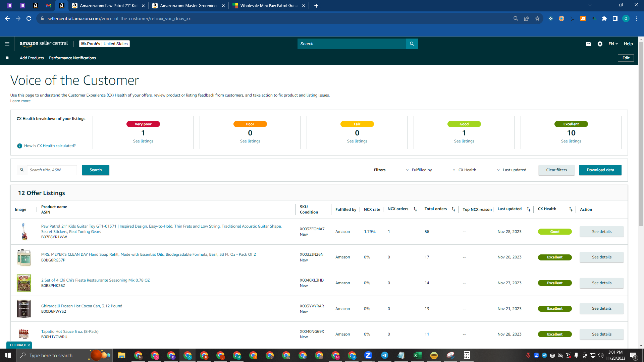
Task: Switch to the Master Grooming tab
Action: click(189, 6)
